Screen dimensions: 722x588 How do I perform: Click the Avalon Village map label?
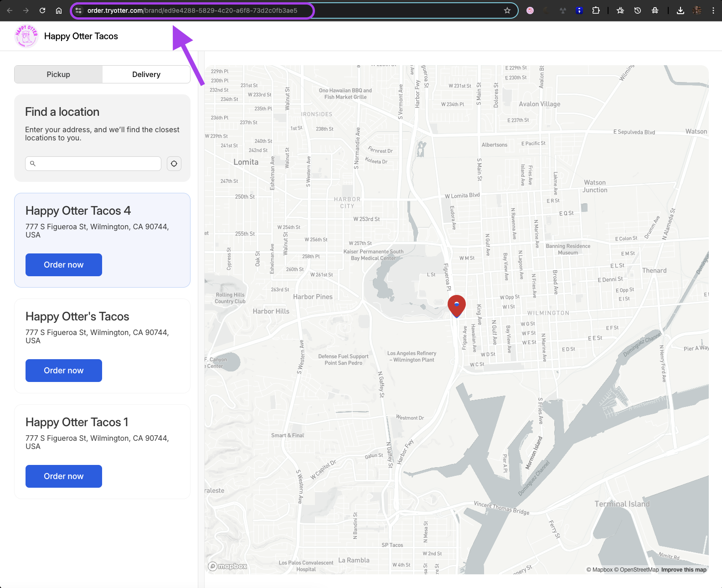[540, 104]
